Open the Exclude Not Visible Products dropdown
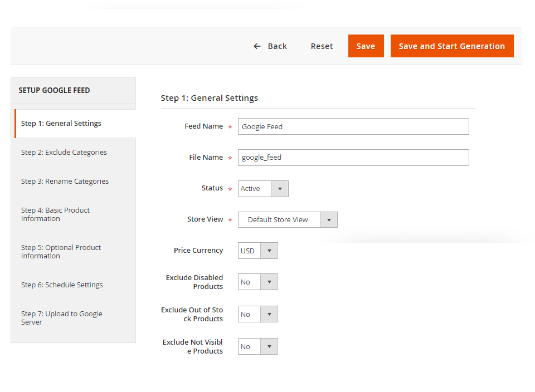This screenshot has width=535, height=392. (x=270, y=346)
